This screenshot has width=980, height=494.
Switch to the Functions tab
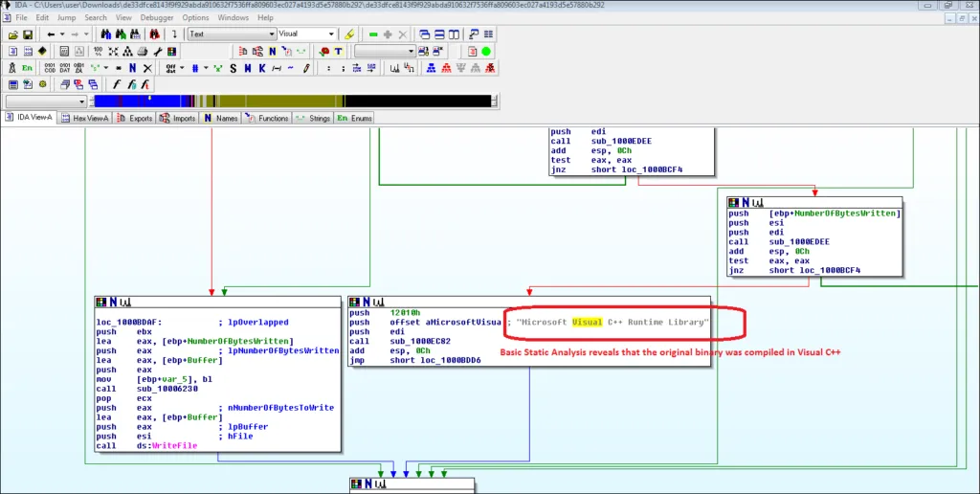[x=267, y=118]
